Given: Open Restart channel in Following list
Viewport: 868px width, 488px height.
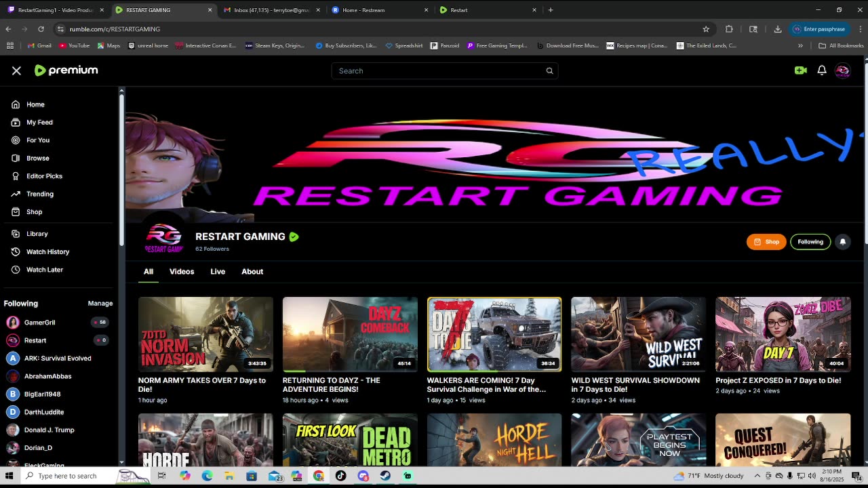Looking at the screenshot, I should [35, 340].
